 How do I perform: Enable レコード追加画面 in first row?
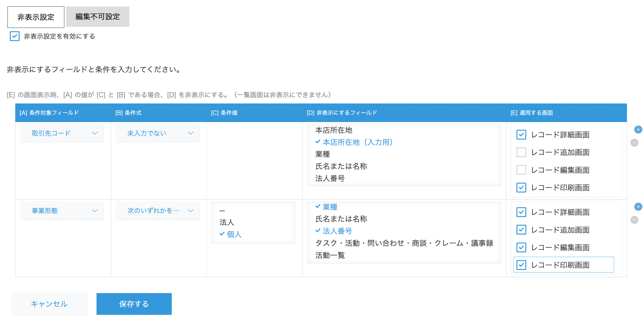tap(521, 152)
